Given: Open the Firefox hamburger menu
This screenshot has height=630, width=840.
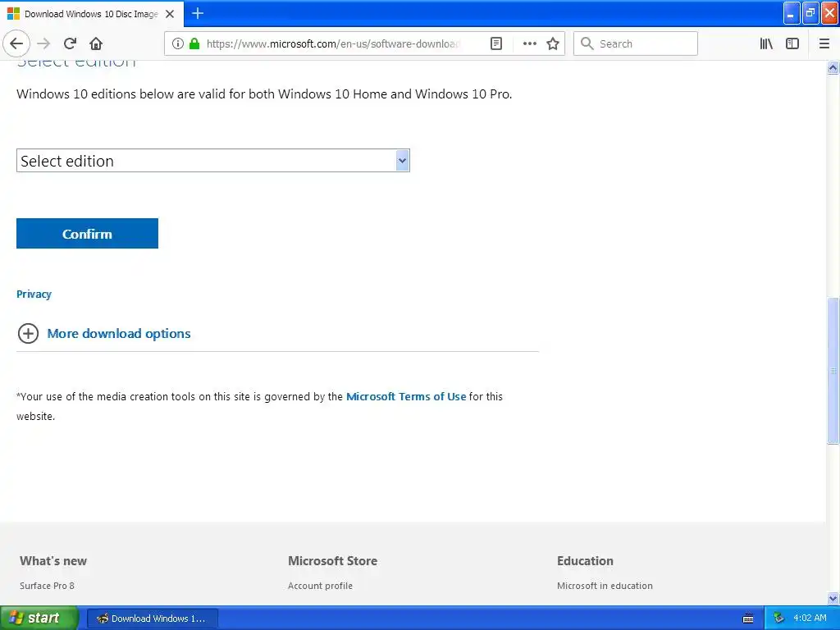Looking at the screenshot, I should 824,43.
